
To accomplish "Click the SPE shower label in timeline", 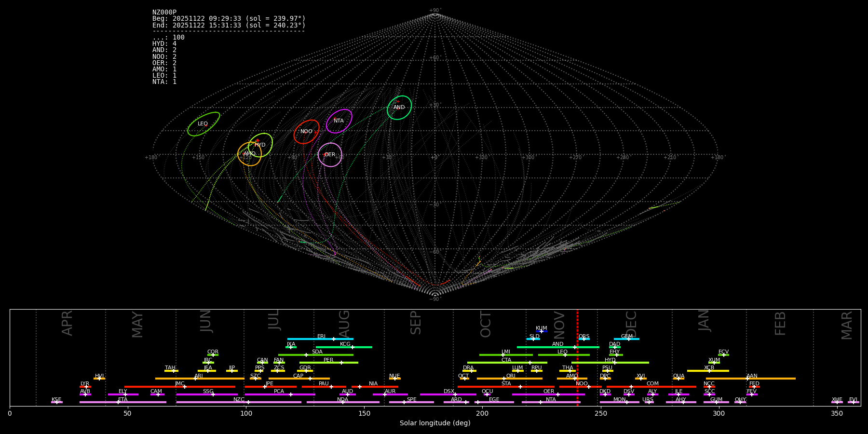I will click(x=411, y=399).
